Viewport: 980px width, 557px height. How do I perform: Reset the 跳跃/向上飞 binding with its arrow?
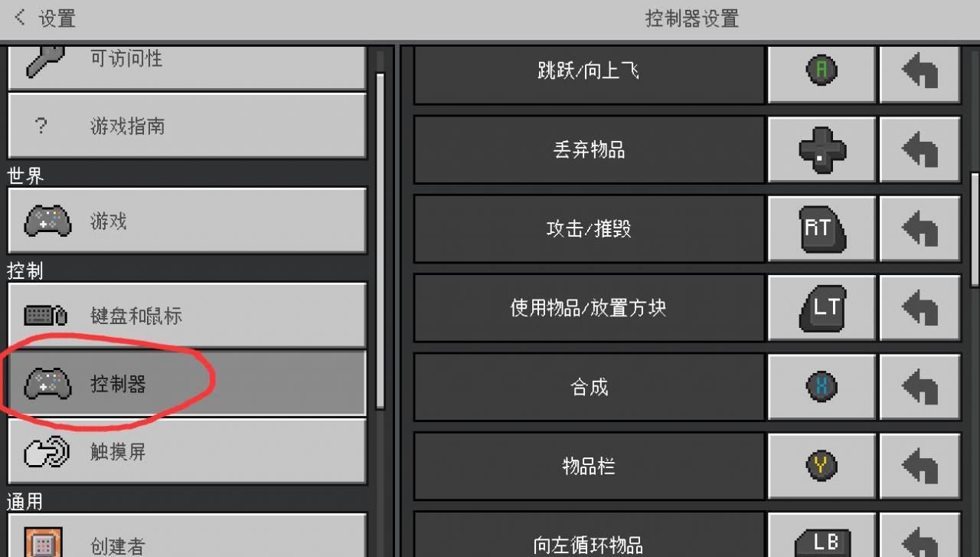coord(920,73)
